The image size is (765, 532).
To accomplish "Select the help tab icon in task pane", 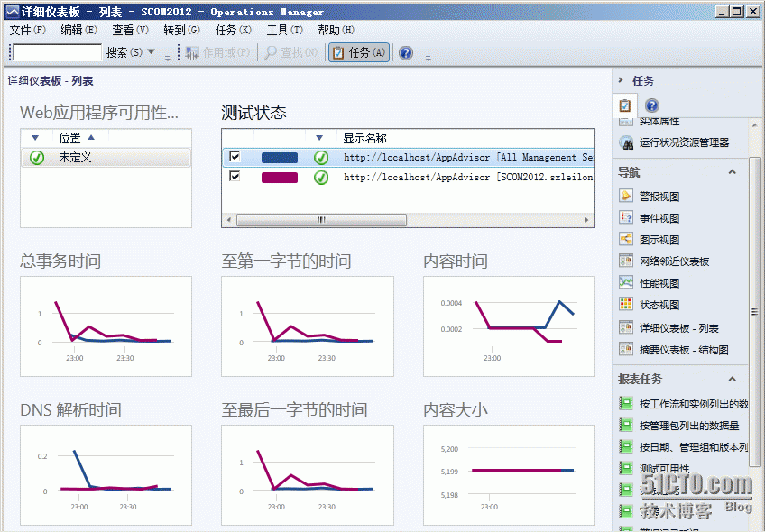I will point(652,105).
